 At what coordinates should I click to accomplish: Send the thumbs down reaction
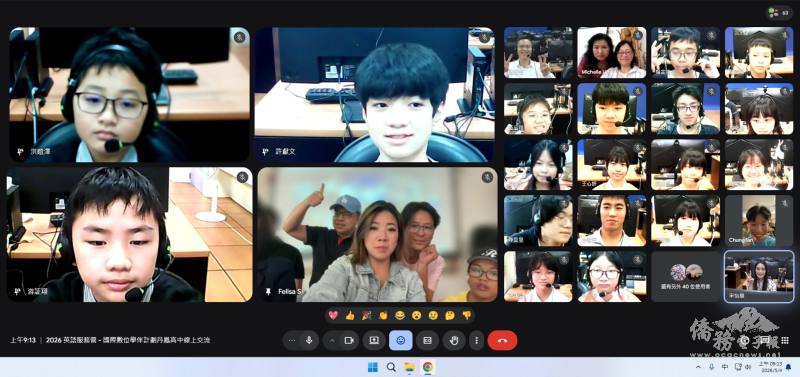(x=466, y=315)
